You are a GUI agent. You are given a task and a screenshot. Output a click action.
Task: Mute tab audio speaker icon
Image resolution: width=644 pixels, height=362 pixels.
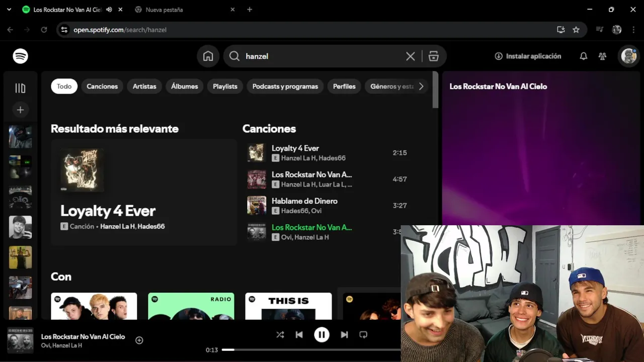tap(109, 10)
